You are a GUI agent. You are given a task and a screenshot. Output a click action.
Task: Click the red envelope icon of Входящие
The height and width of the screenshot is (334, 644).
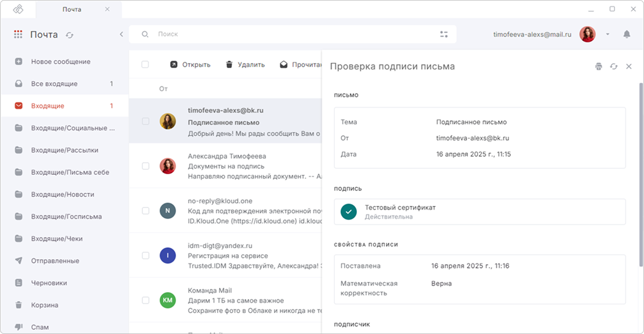19,106
